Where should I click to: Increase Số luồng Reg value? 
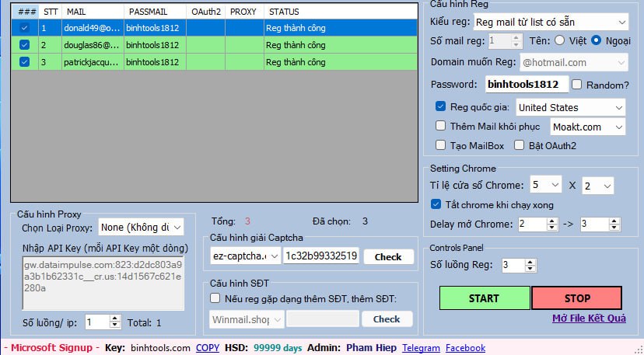pyautogui.click(x=530, y=263)
